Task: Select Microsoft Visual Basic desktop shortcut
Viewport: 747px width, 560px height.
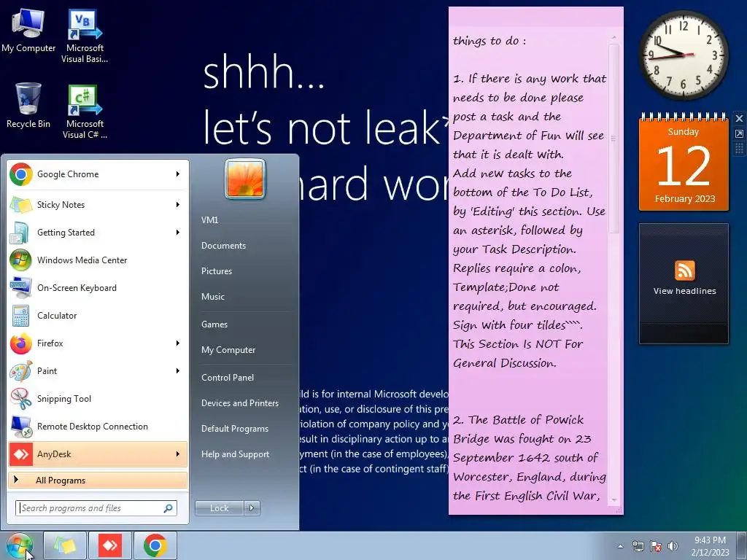Action: [x=85, y=36]
